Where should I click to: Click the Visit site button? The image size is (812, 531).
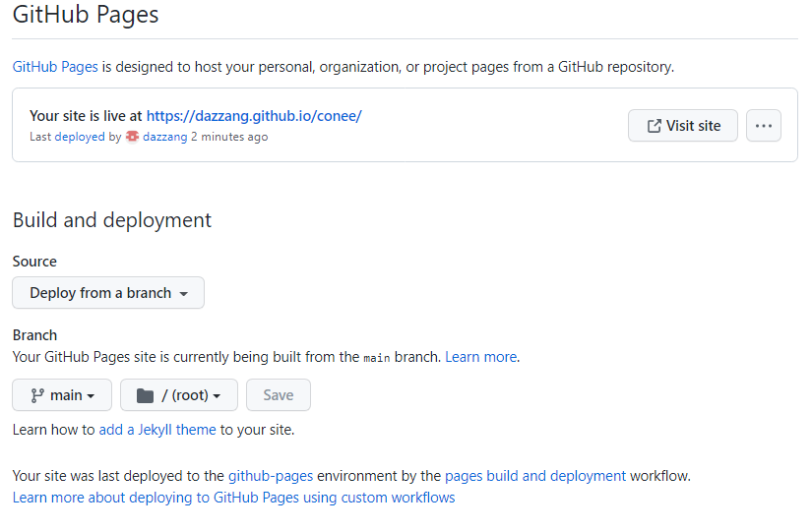[682, 125]
